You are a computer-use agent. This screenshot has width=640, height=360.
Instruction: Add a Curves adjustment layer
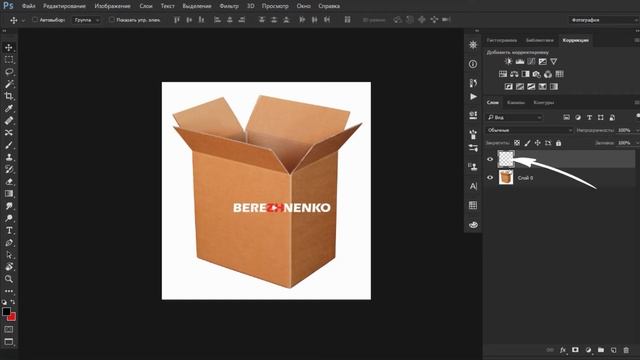[531, 62]
